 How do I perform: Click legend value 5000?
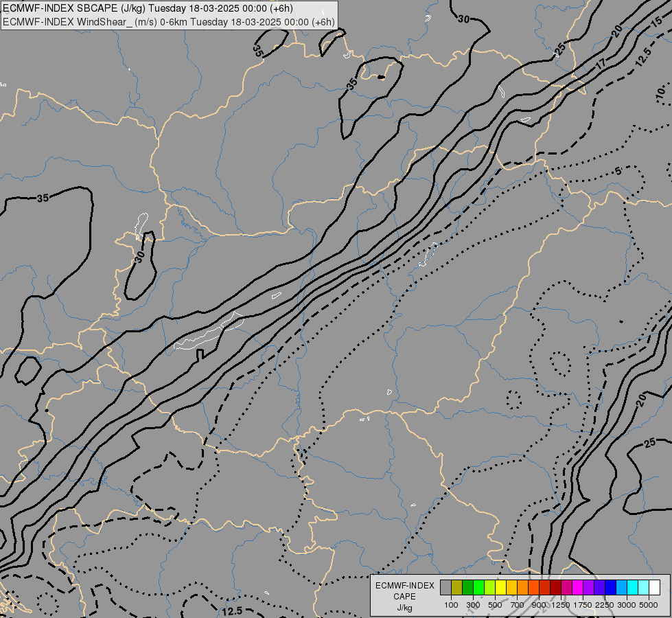tap(649, 605)
